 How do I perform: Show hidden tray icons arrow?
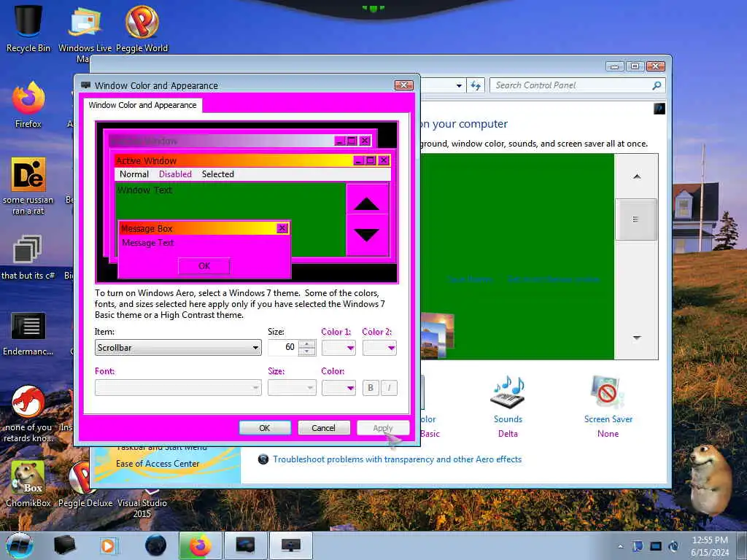pyautogui.click(x=620, y=546)
